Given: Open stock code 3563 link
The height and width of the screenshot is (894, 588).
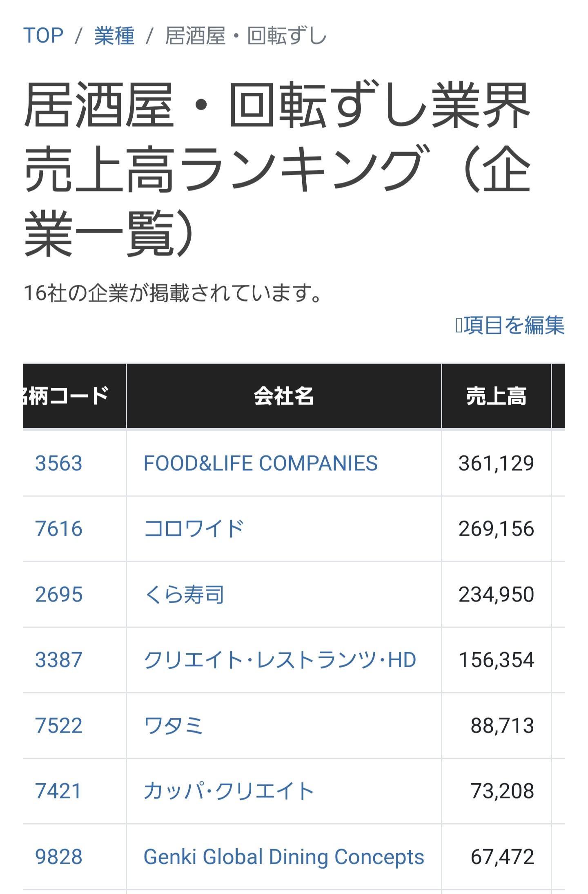Looking at the screenshot, I should [x=59, y=463].
